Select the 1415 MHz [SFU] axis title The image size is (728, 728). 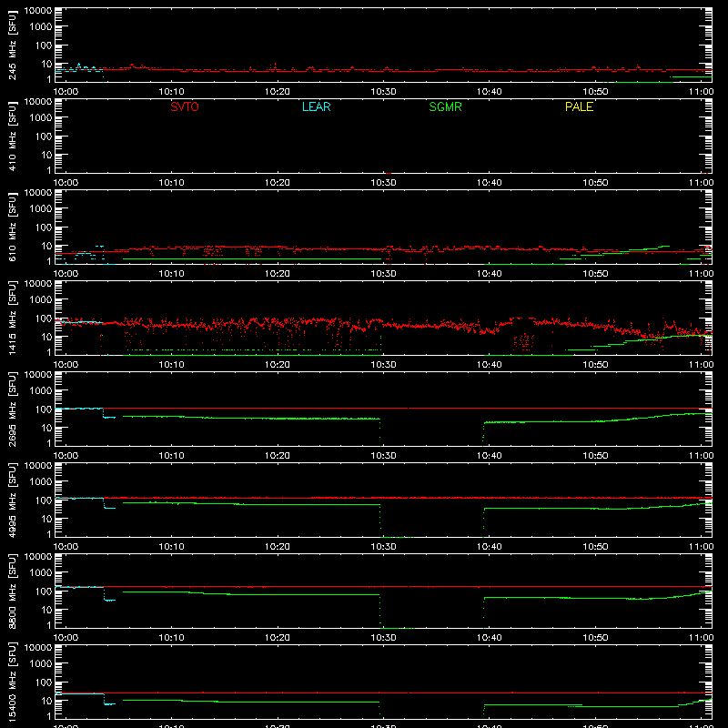[x=12, y=318]
